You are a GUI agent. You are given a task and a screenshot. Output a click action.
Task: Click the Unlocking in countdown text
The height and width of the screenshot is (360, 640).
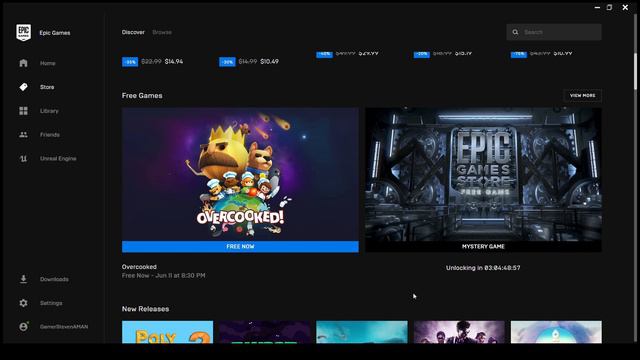point(483,268)
